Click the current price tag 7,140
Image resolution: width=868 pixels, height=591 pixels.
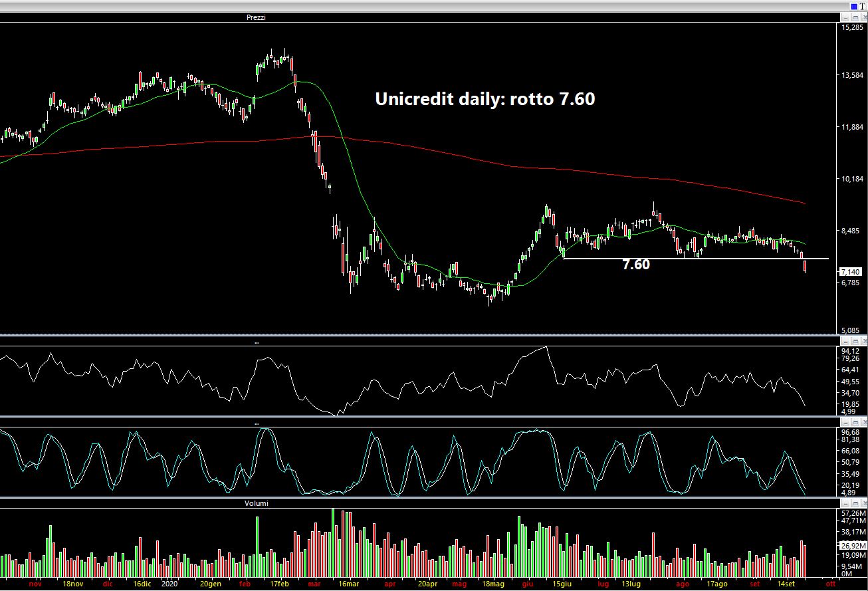(x=851, y=272)
